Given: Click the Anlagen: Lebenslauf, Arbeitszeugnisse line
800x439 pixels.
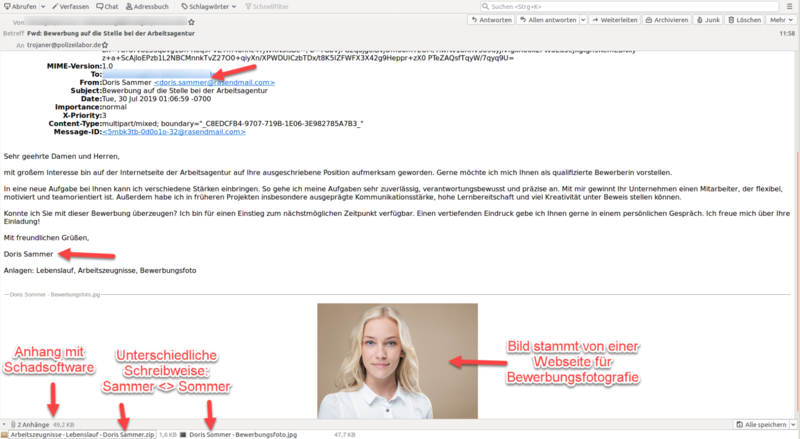Looking at the screenshot, I should click(x=100, y=271).
